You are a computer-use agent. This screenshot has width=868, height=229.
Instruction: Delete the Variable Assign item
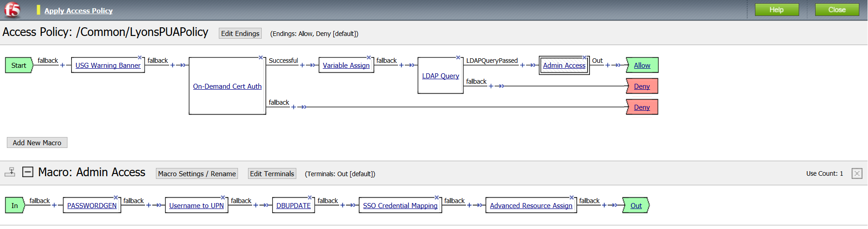(369, 57)
